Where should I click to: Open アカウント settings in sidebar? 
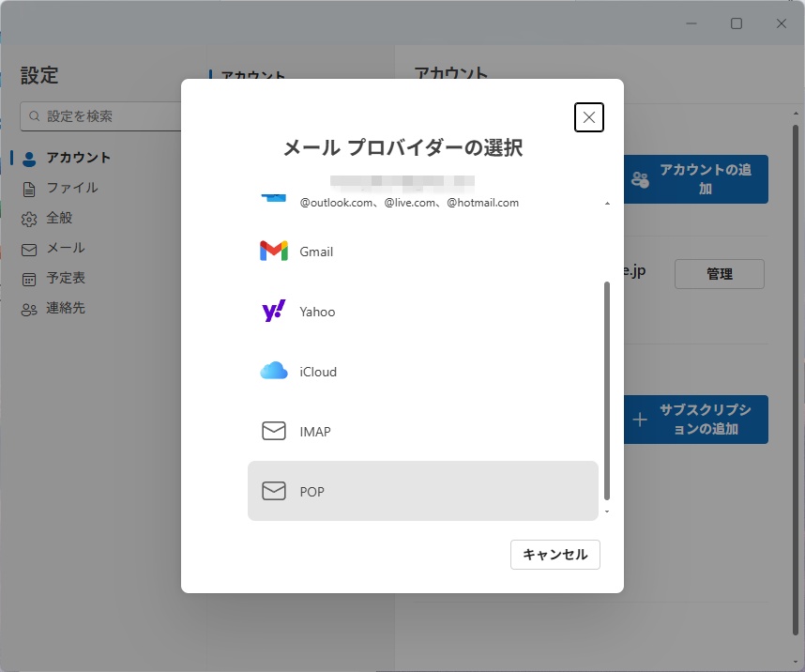pyautogui.click(x=79, y=158)
